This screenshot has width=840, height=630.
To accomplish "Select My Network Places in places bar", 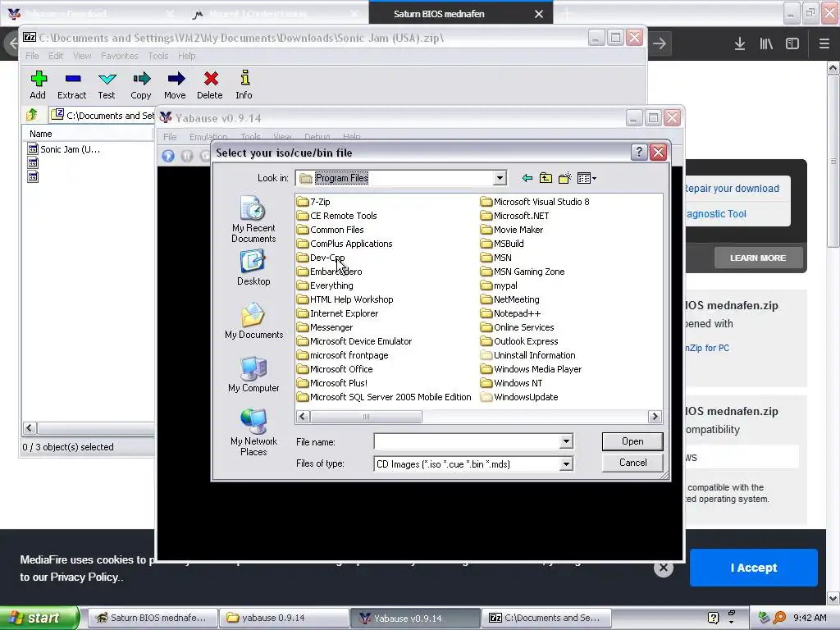I will 253,432.
